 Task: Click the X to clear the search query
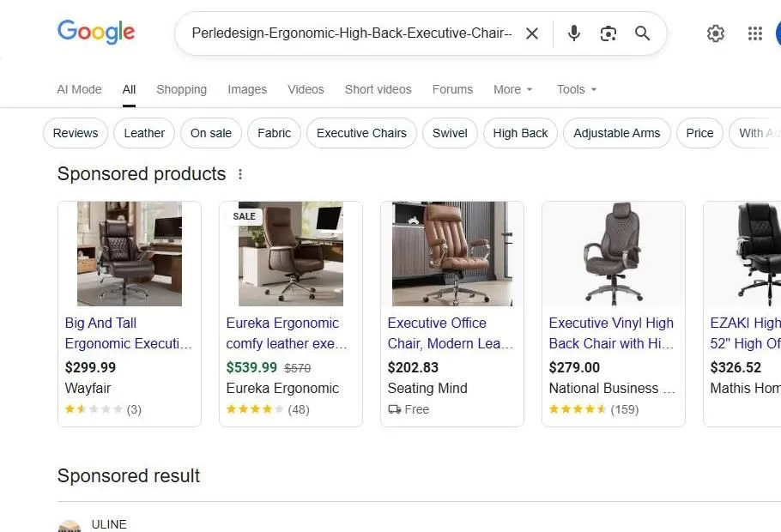click(532, 33)
